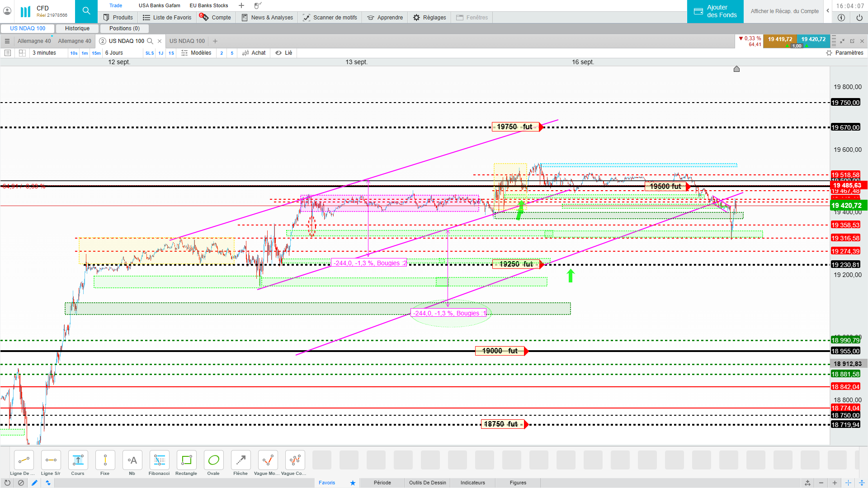
Task: Toggle the 15m timeframe shortcut
Action: [96, 53]
